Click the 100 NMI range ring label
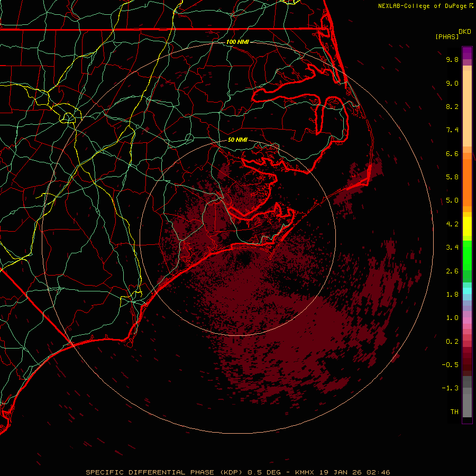The width and height of the screenshot is (476, 476). click(x=237, y=42)
